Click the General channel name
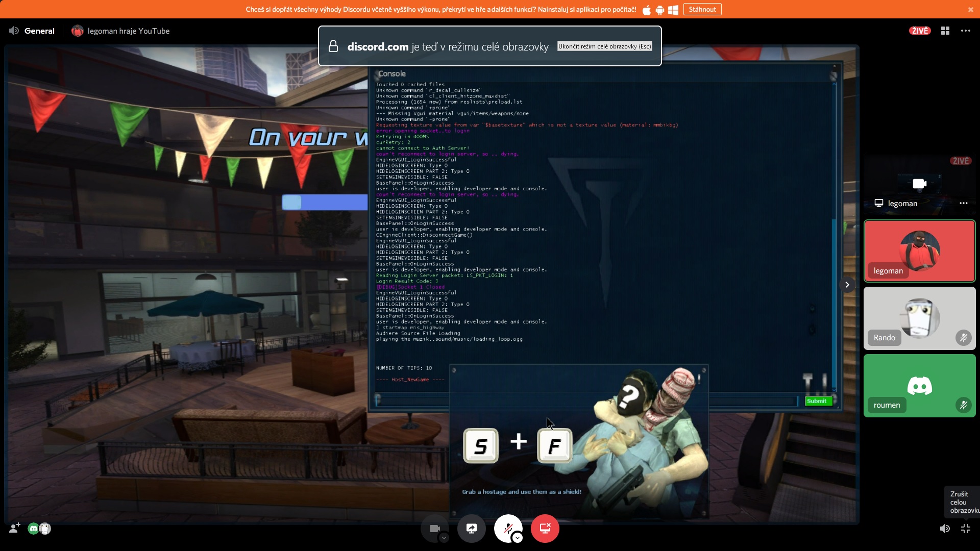 [x=39, y=31]
